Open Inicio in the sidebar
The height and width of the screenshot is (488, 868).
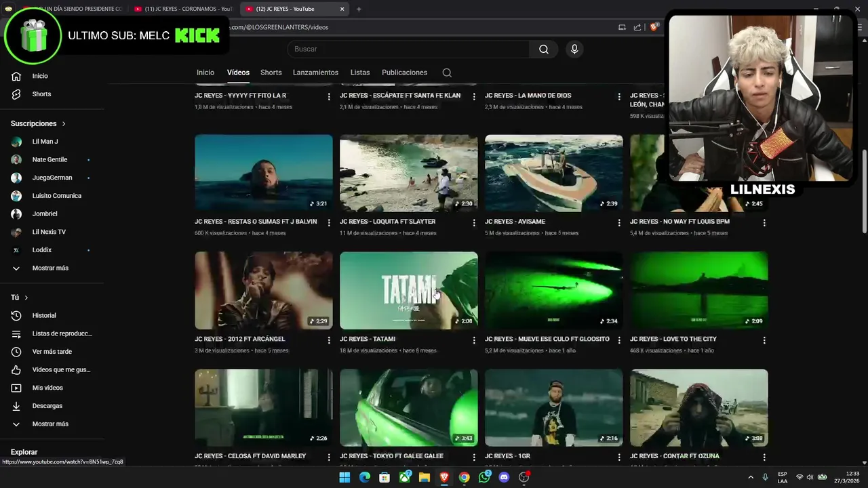[40, 76]
